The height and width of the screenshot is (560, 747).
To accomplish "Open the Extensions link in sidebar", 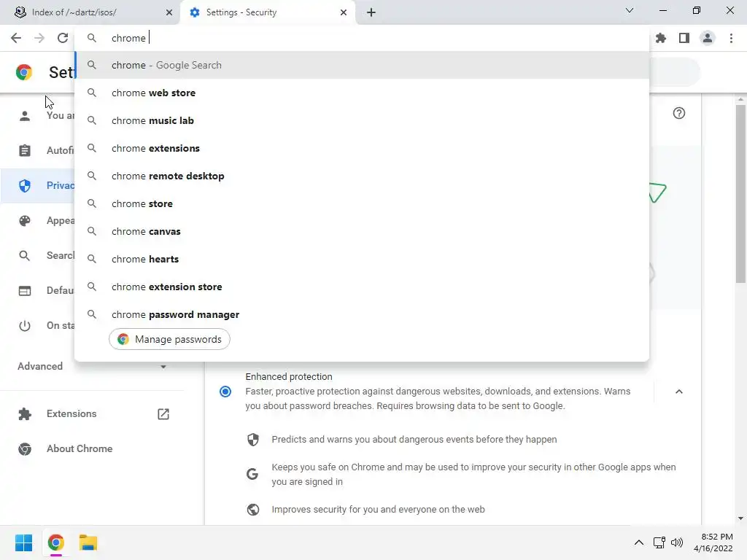I will click(x=71, y=414).
